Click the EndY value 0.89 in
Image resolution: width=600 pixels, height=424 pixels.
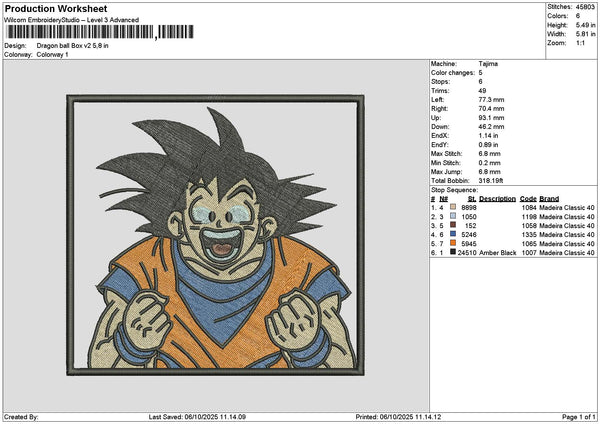pos(488,145)
